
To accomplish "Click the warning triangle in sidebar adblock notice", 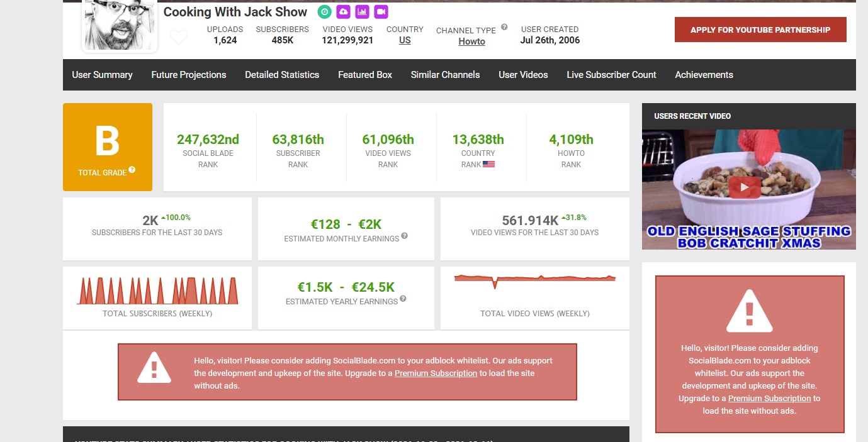I will coord(749,311).
